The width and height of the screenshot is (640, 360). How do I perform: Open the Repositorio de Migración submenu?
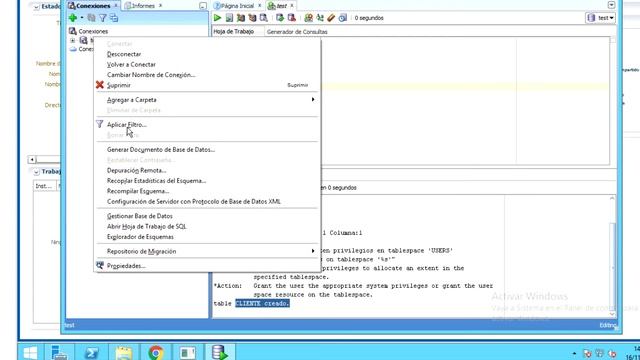[207, 251]
